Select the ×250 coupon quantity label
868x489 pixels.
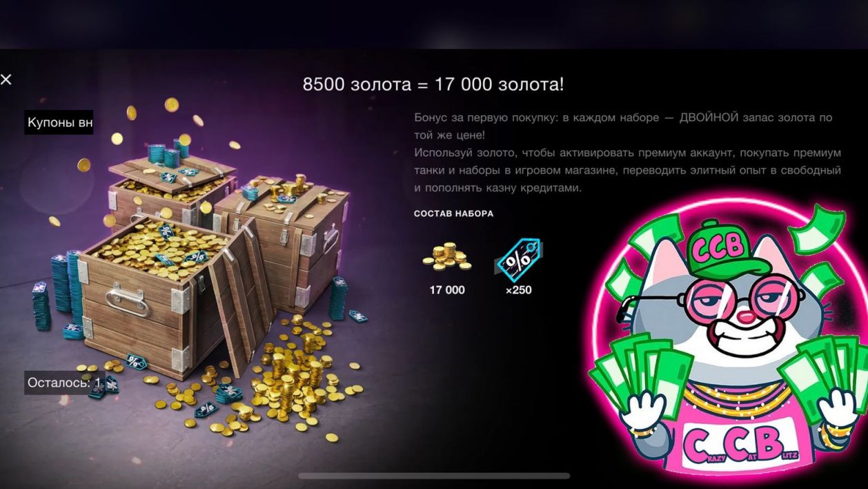click(x=518, y=290)
